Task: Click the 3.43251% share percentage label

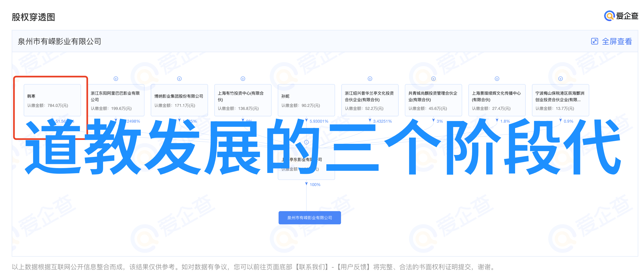Action: (x=382, y=121)
